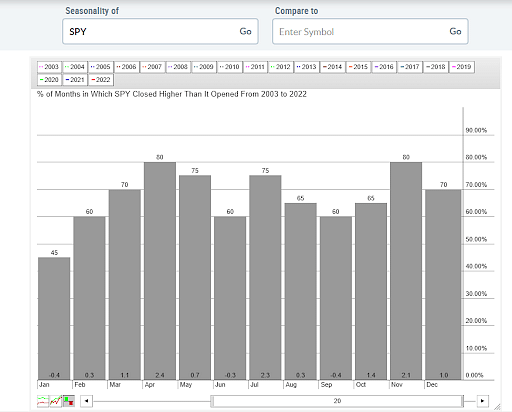The image size is (512, 412).
Task: Toggle the 2013 year legend
Action: pyautogui.click(x=307, y=67)
